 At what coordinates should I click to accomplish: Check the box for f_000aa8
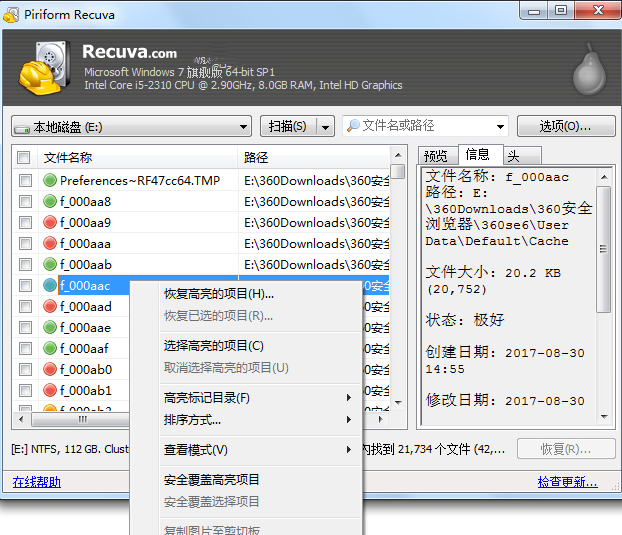25,201
